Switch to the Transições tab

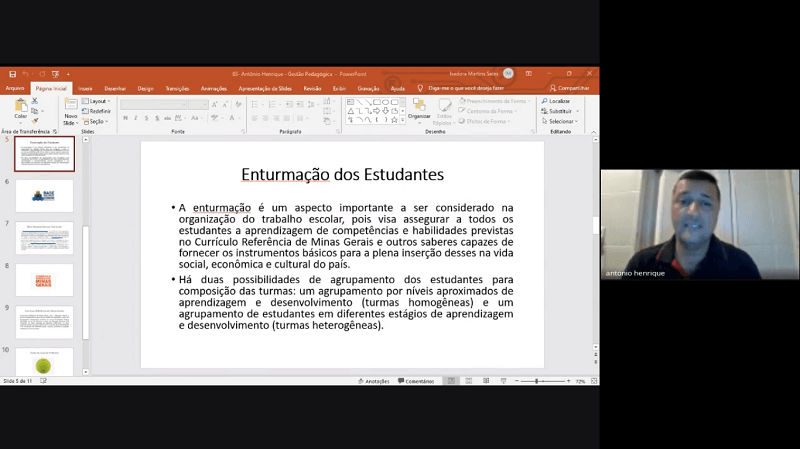point(177,88)
